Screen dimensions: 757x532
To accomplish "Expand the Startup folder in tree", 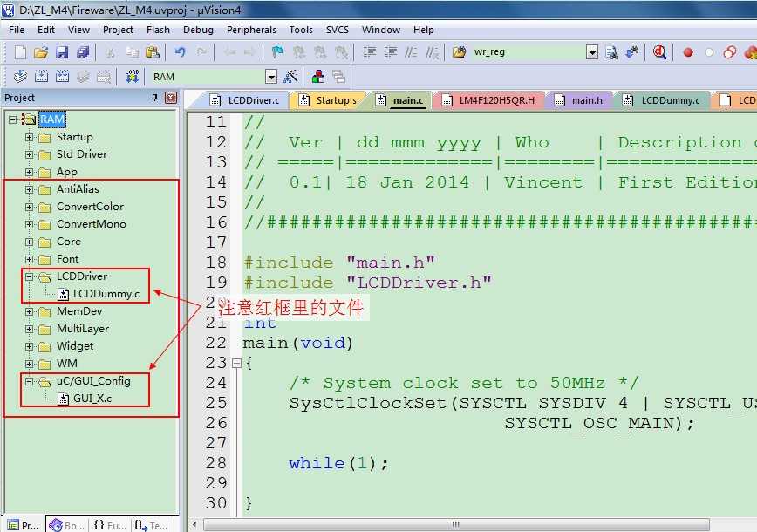I will 30,137.
